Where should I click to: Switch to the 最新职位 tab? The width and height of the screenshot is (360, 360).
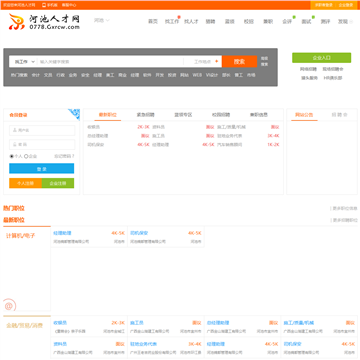[108, 115]
